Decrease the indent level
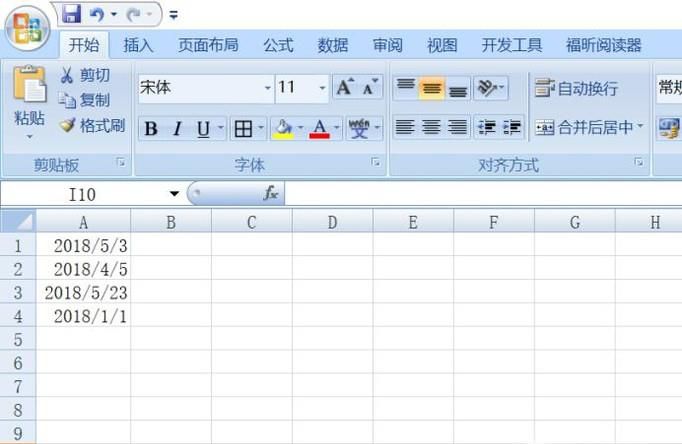The width and height of the screenshot is (682, 444). coord(487,127)
